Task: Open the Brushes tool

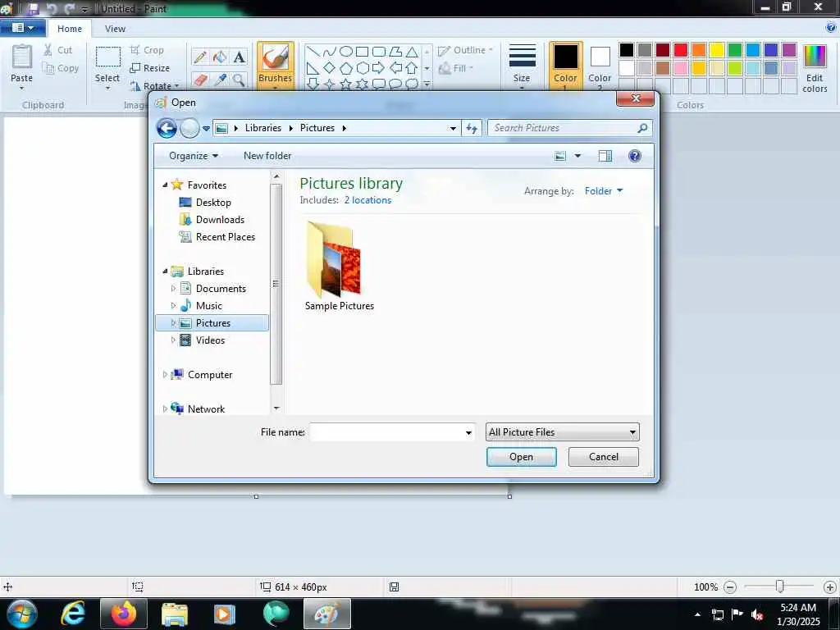Action: 276,64
